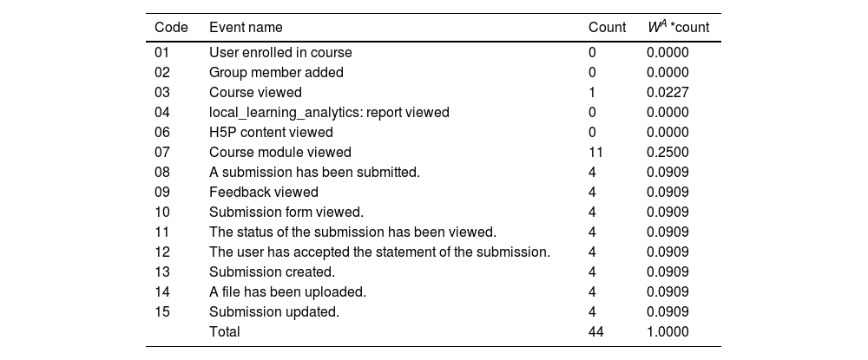Viewport: 868px width, 360px height.
Task: Select "local_learning_analytics: report viewed" text
Action: click(x=329, y=113)
